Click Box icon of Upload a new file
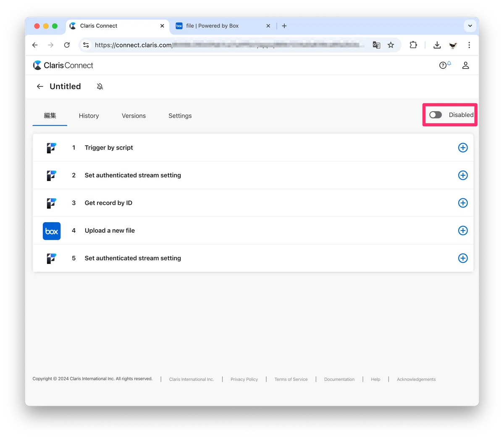Screen dimensions: 504x439 [x=52, y=231]
